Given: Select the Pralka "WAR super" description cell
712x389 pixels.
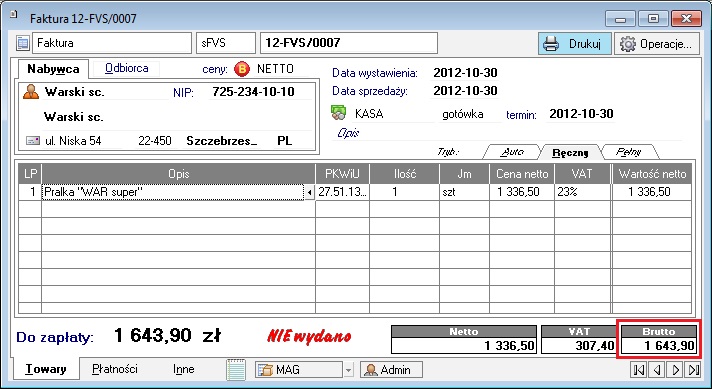Looking at the screenshot, I should pos(173,192).
